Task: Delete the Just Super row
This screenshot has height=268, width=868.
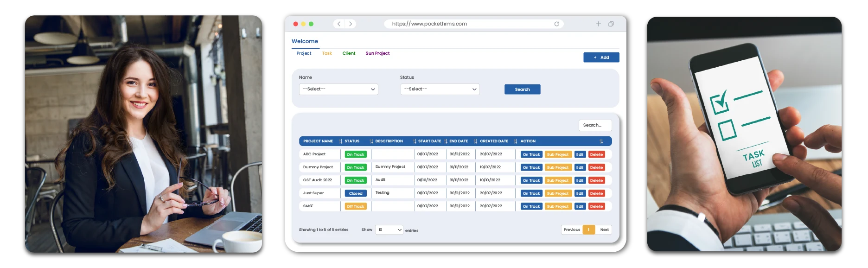Action: pyautogui.click(x=596, y=193)
